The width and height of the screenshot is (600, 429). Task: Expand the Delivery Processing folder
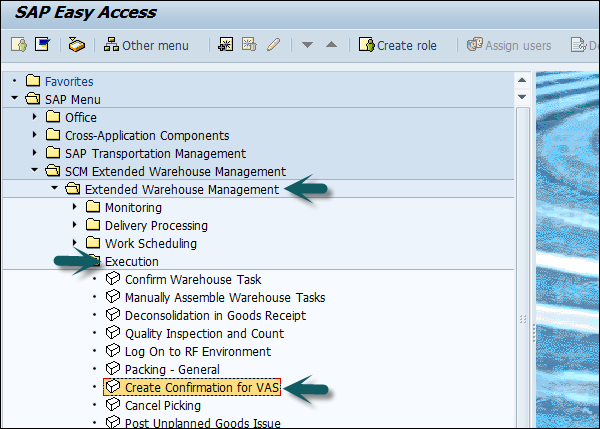[x=74, y=226]
